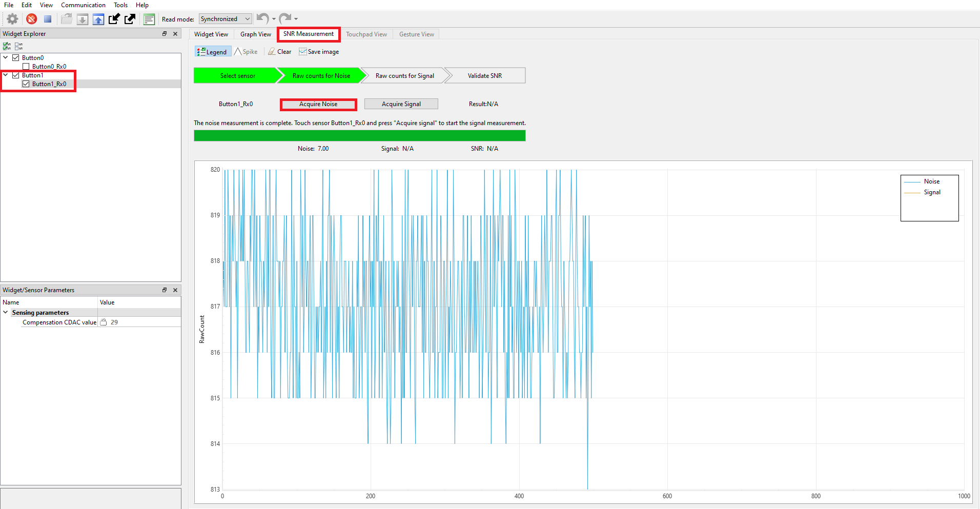Click Save image in graph toolbar
This screenshot has width=980, height=509.
[319, 52]
